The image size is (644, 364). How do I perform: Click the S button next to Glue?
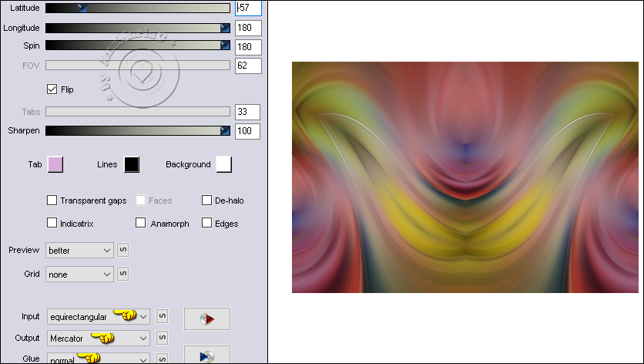162,359
